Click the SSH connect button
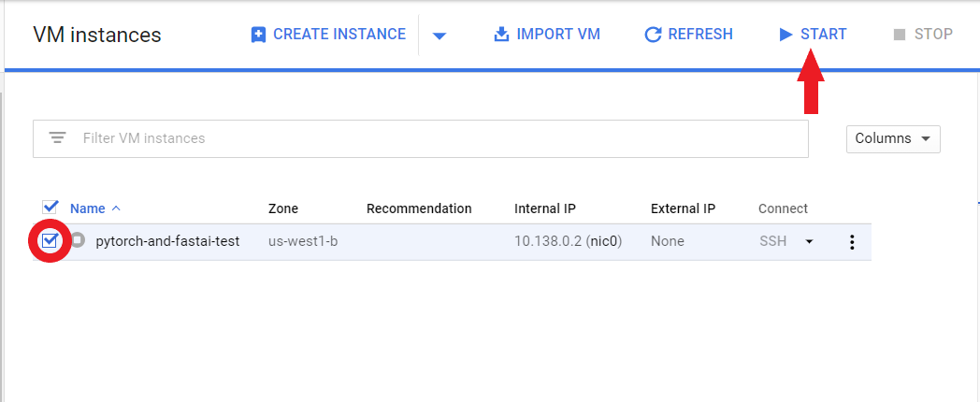980x402 pixels. pos(773,241)
